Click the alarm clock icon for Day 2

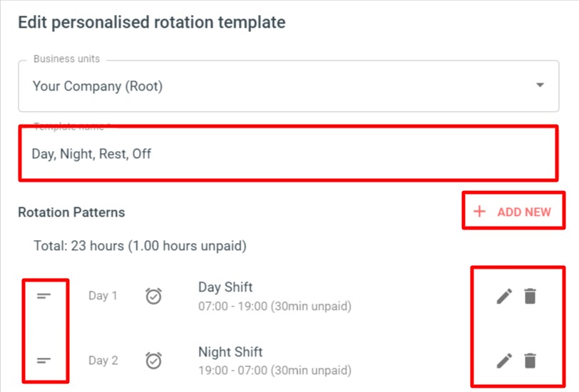coord(153,360)
